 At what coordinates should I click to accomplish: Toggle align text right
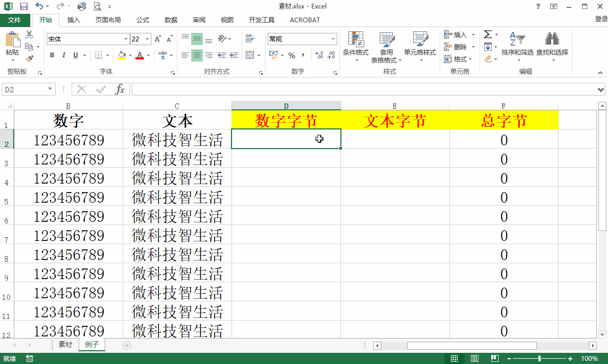pos(209,55)
